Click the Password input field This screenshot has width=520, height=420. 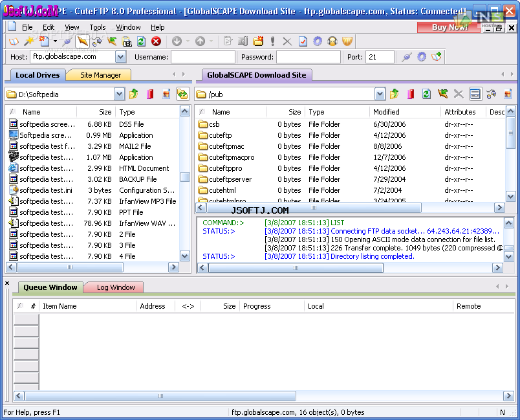tap(309, 57)
